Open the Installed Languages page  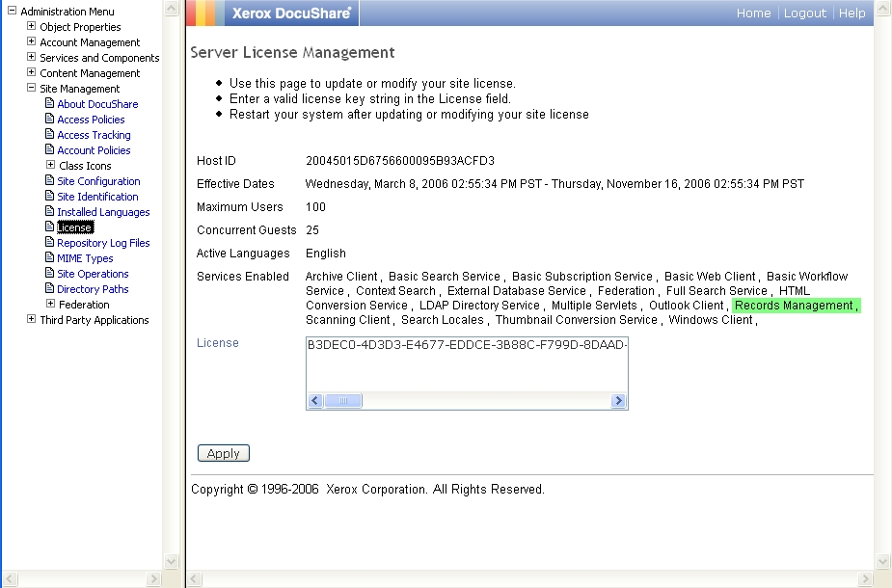[x=103, y=212]
